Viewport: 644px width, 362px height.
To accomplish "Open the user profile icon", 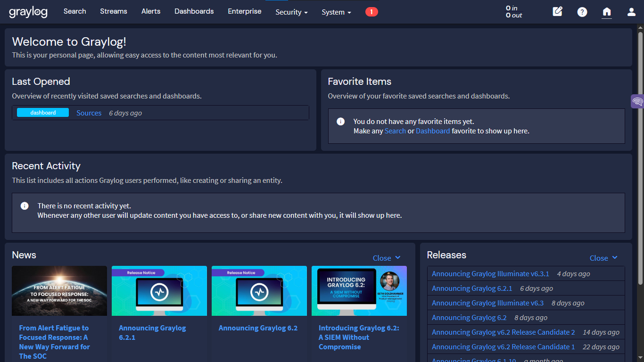I will click(x=631, y=12).
